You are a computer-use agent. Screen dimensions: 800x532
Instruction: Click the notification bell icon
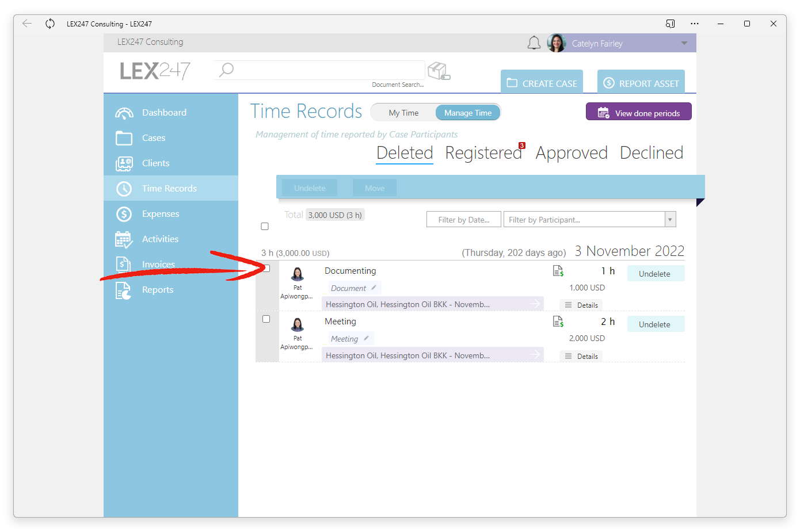pyautogui.click(x=534, y=43)
